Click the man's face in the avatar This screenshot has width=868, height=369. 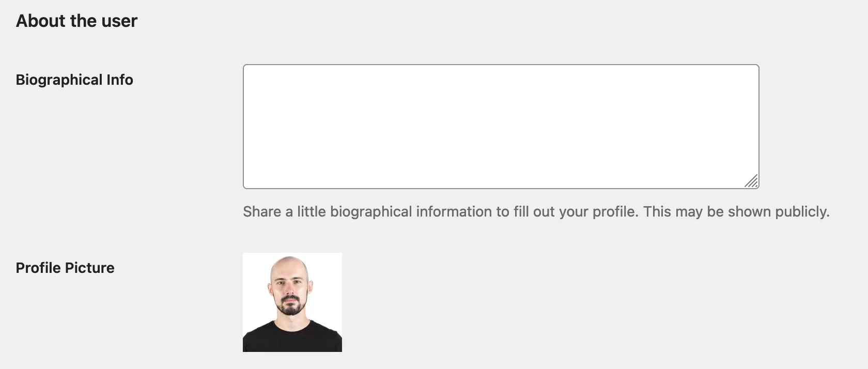290,286
